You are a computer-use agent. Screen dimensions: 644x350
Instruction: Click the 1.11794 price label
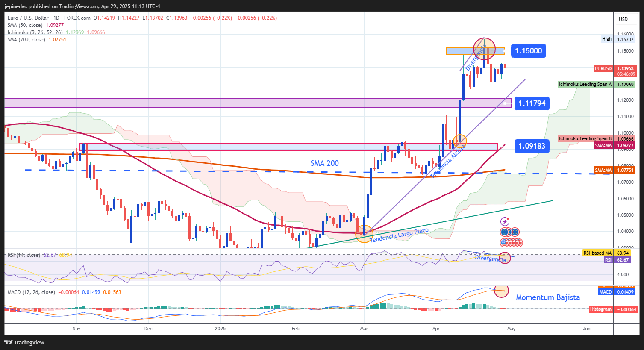[x=532, y=103]
